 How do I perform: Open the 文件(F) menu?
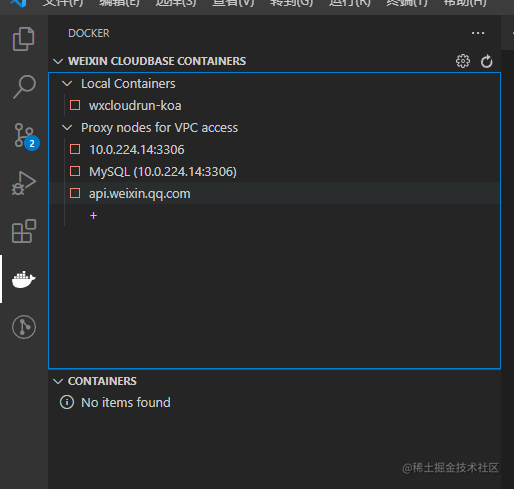click(63, 3)
